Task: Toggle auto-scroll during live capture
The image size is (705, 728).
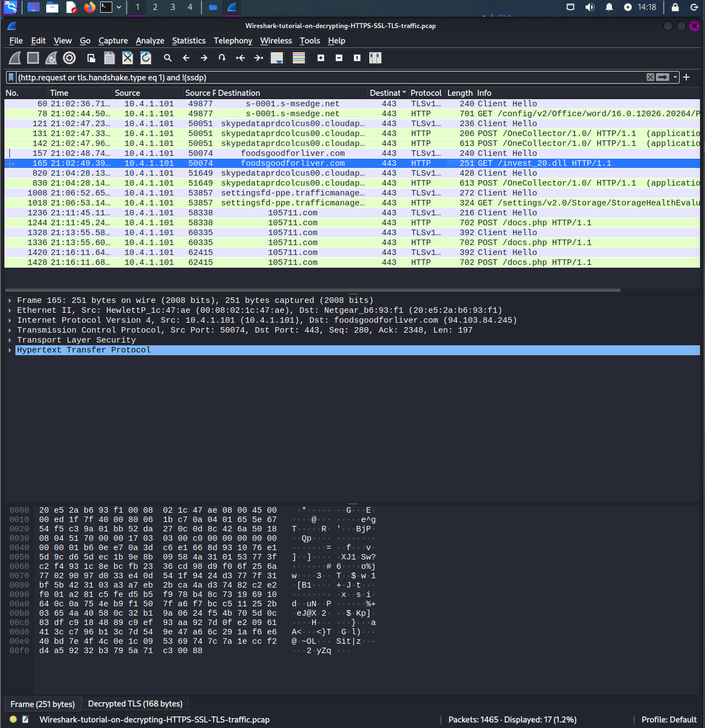Action: click(x=277, y=58)
